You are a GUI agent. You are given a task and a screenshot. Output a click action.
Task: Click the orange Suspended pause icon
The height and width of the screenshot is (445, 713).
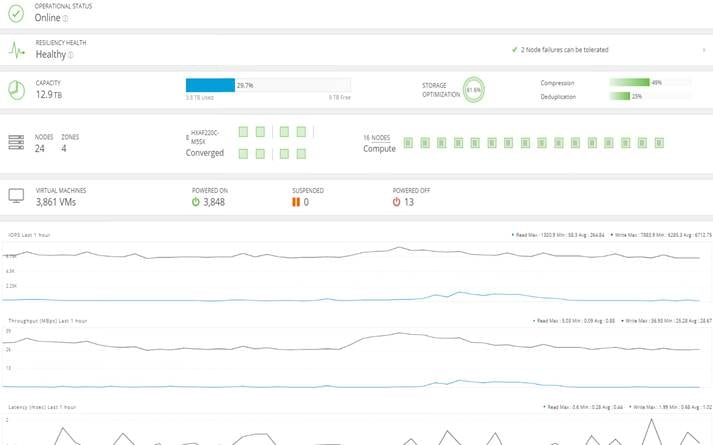coord(296,202)
